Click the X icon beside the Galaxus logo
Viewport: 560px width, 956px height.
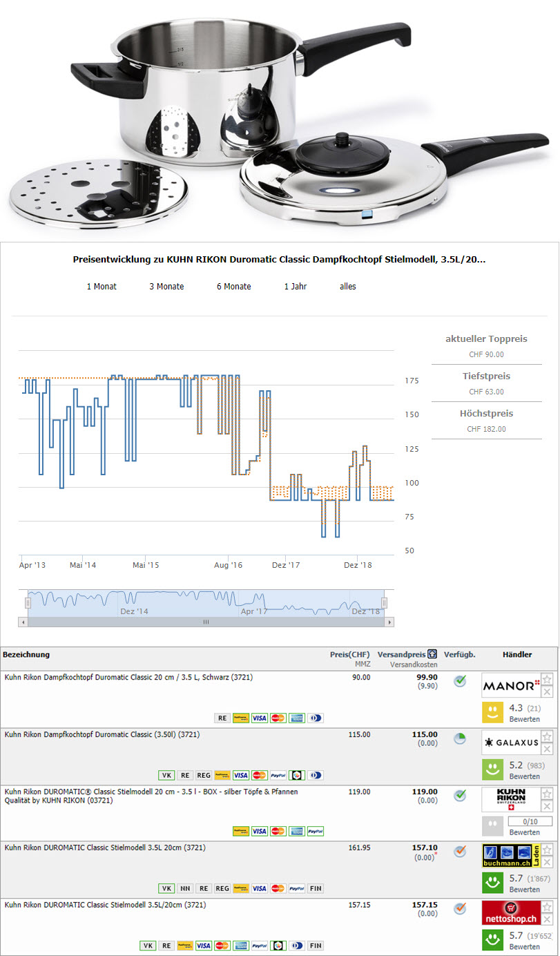(x=547, y=749)
